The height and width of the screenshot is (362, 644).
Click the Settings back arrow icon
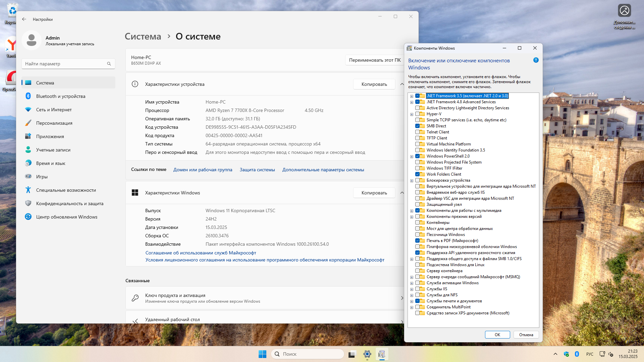(x=24, y=19)
